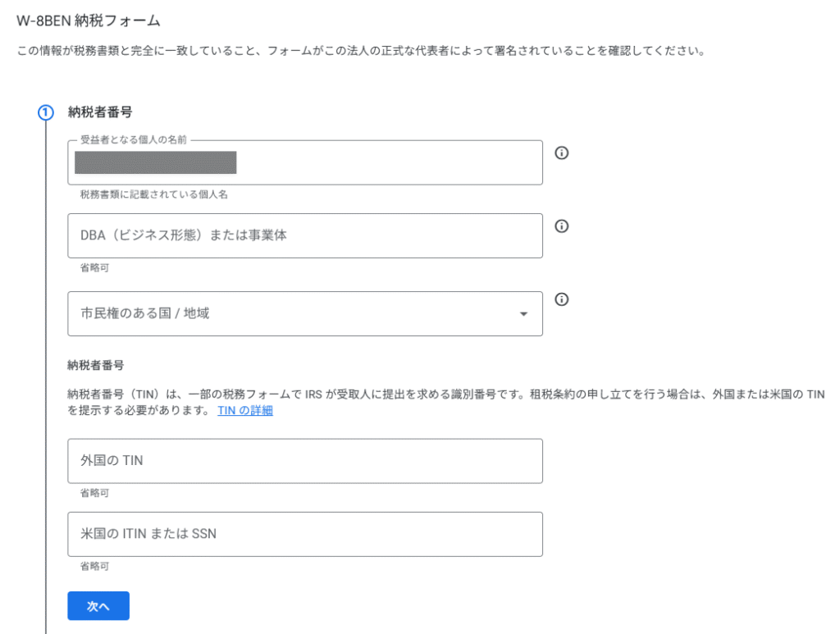Click the info icon next to DBA field
This screenshot has height=634, width=840.
click(562, 226)
